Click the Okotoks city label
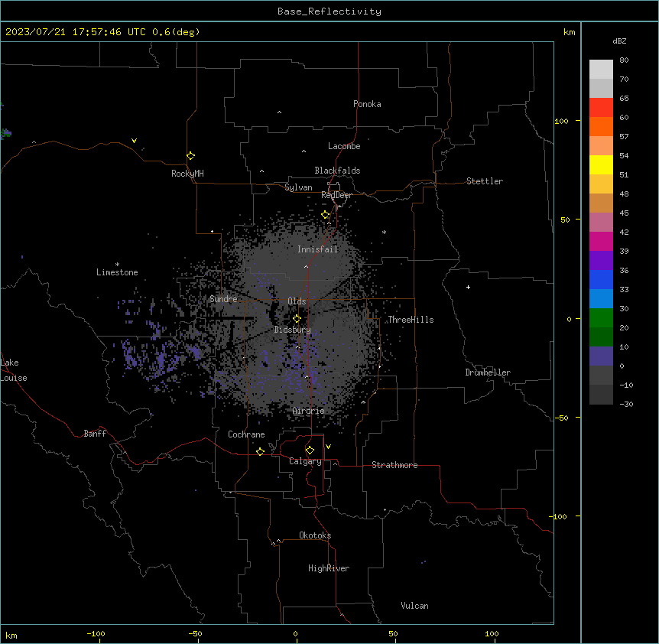Screen dimensions: 659x644 [x=315, y=535]
